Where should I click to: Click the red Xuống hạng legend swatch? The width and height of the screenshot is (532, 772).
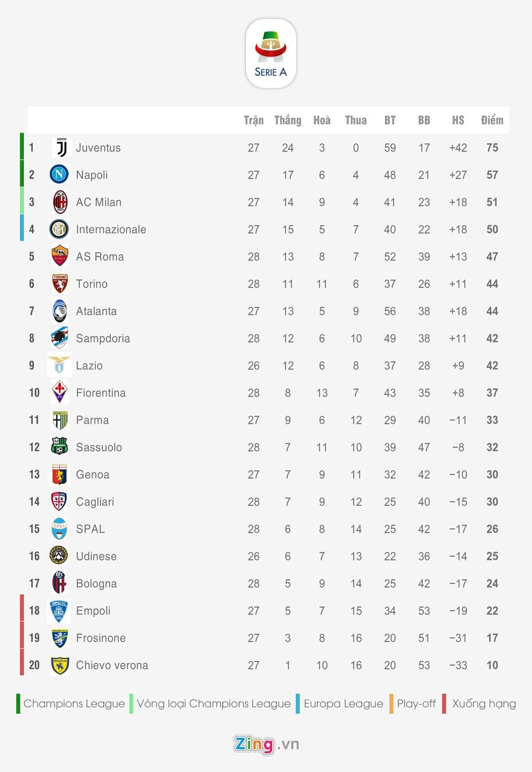tap(444, 703)
